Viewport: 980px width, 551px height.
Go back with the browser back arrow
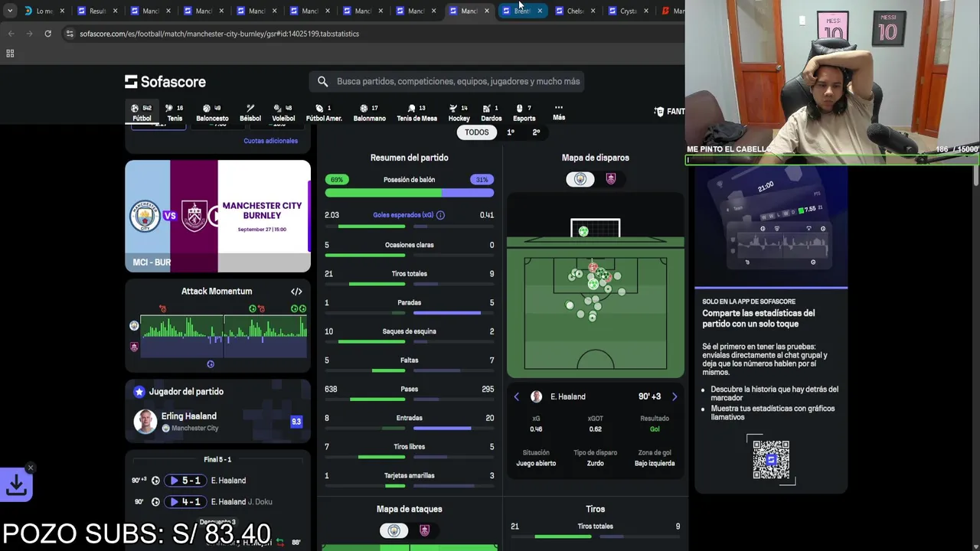tap(11, 34)
